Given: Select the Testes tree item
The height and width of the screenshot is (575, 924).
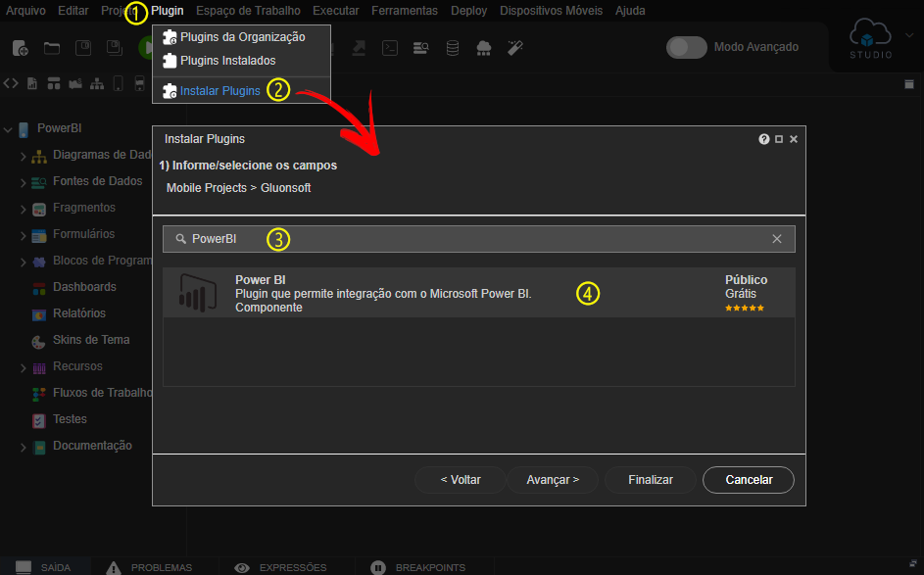Looking at the screenshot, I should click(x=70, y=419).
